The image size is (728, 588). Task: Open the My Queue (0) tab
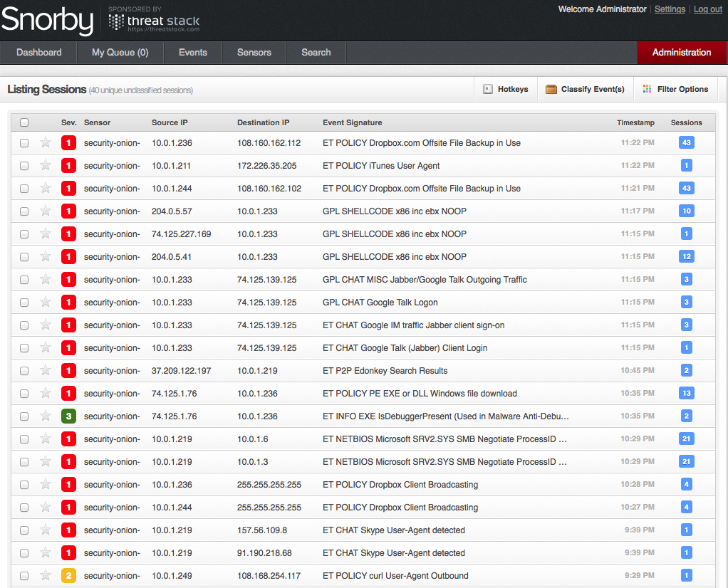coord(120,53)
